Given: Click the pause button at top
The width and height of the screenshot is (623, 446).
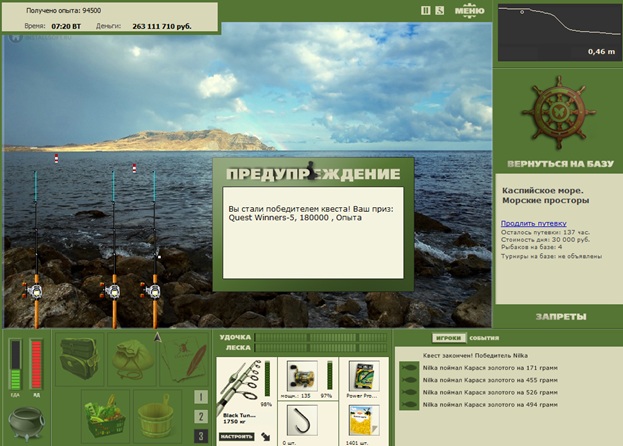Looking at the screenshot, I should point(426,11).
